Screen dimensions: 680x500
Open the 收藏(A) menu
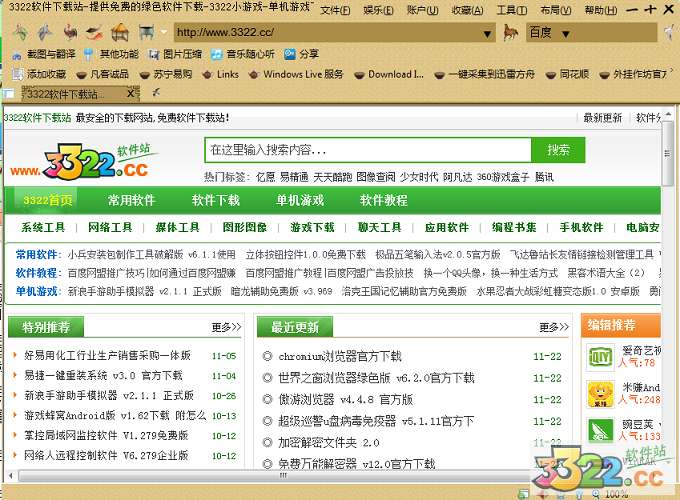pos(468,10)
